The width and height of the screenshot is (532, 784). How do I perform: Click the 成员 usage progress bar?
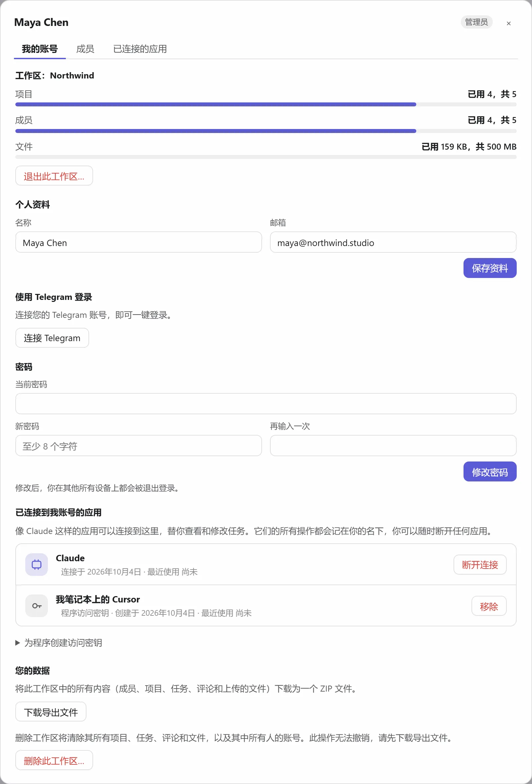pos(266,131)
